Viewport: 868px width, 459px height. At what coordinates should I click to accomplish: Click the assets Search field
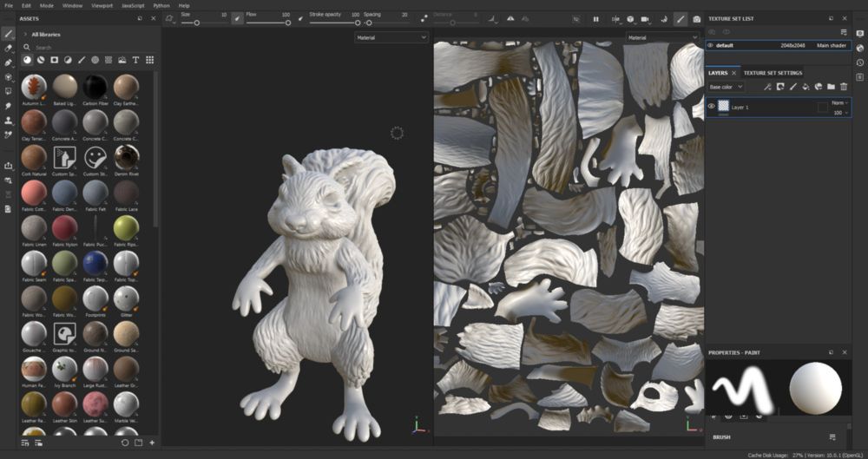point(89,48)
